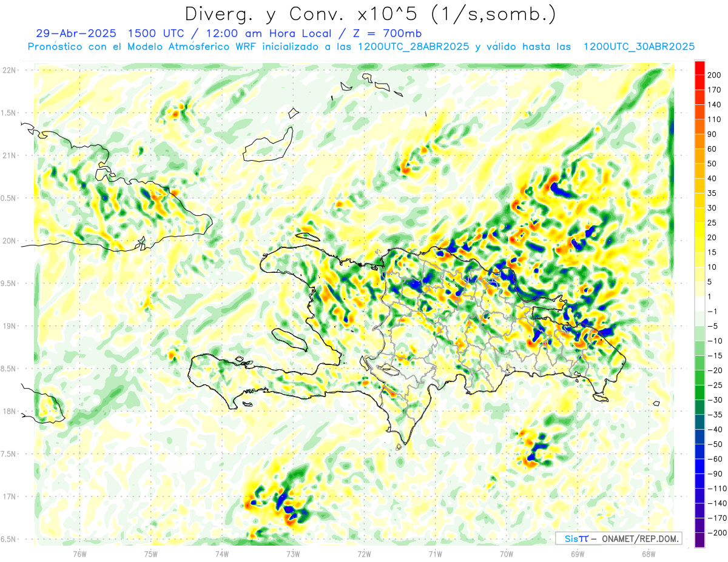Click the '74W' longitude label
Image resolution: width=728 pixels, height=562 pixels.
point(222,553)
